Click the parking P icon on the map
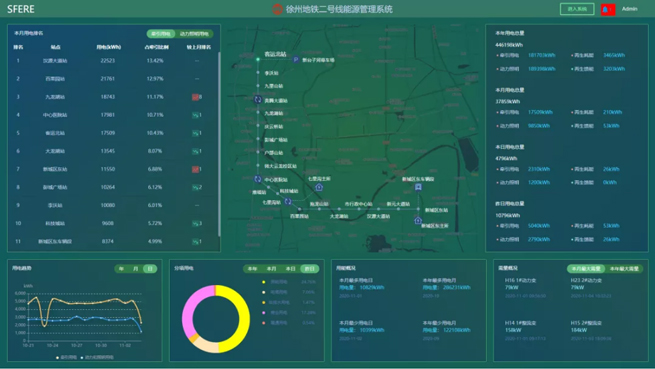This screenshot has width=655, height=369. pyautogui.click(x=296, y=60)
